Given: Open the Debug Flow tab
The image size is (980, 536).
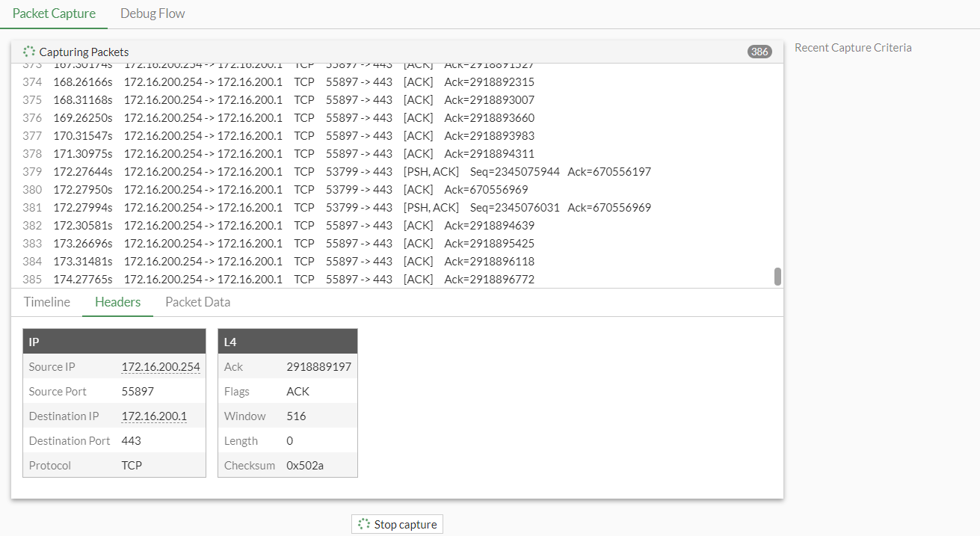Looking at the screenshot, I should click(x=152, y=13).
